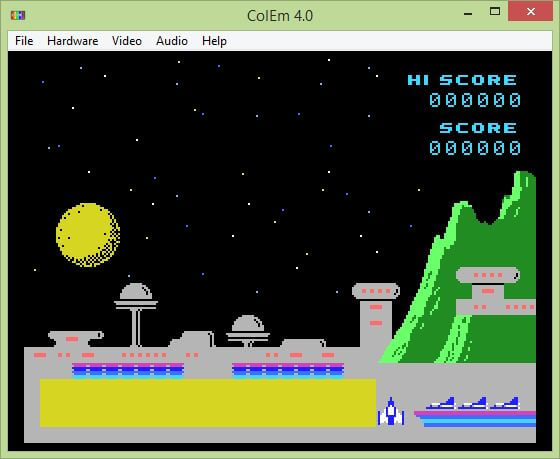Open the Help menu
Screen dimensions: 560x459
[x=214, y=41]
